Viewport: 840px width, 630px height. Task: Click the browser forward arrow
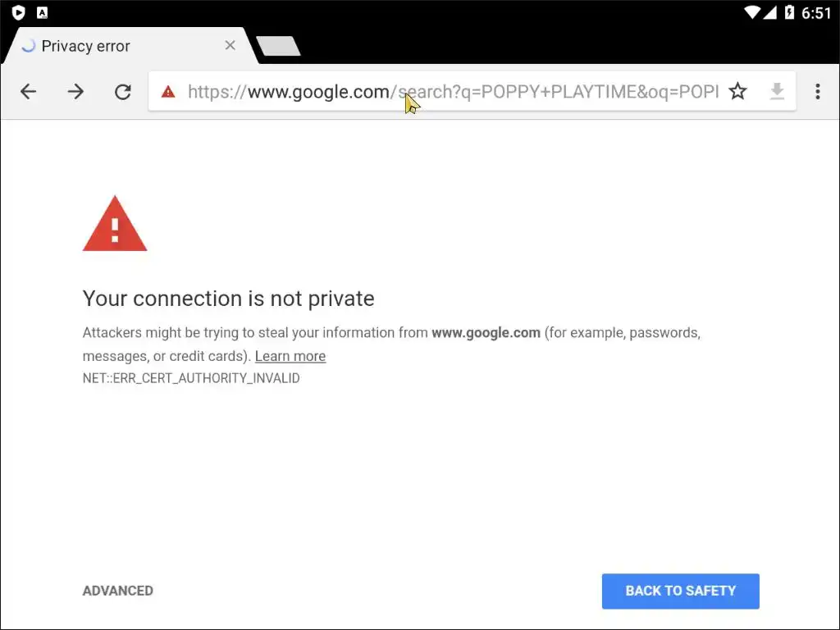pos(75,92)
